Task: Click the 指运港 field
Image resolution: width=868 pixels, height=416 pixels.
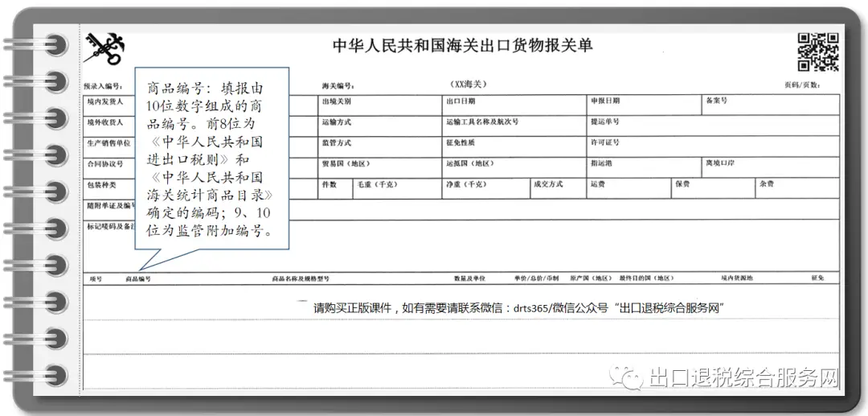Action: 645,168
